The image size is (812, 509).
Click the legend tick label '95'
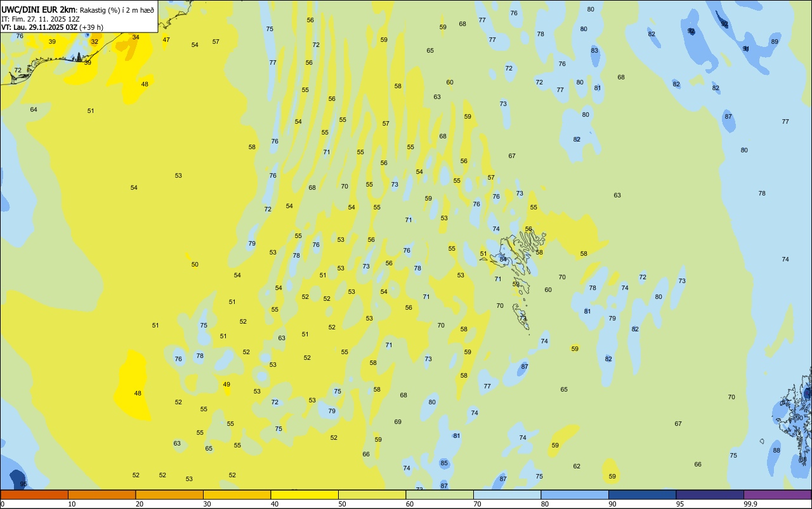[680, 504]
